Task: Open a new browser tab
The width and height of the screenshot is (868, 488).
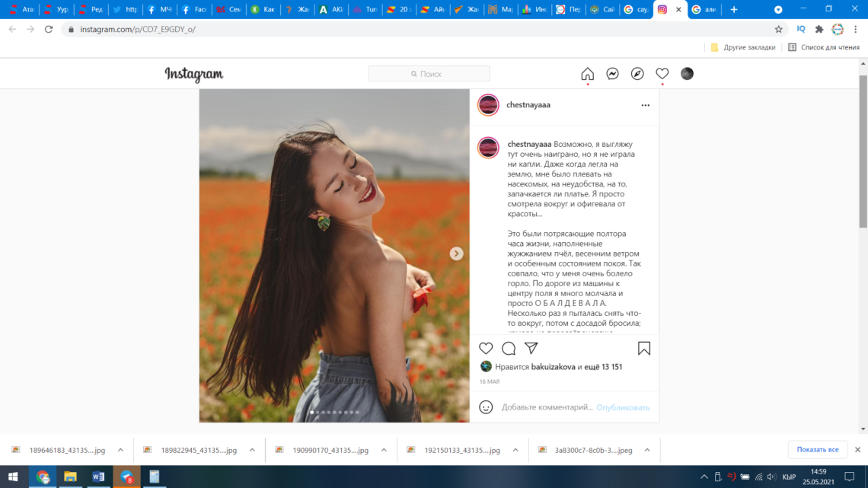Action: (x=733, y=9)
